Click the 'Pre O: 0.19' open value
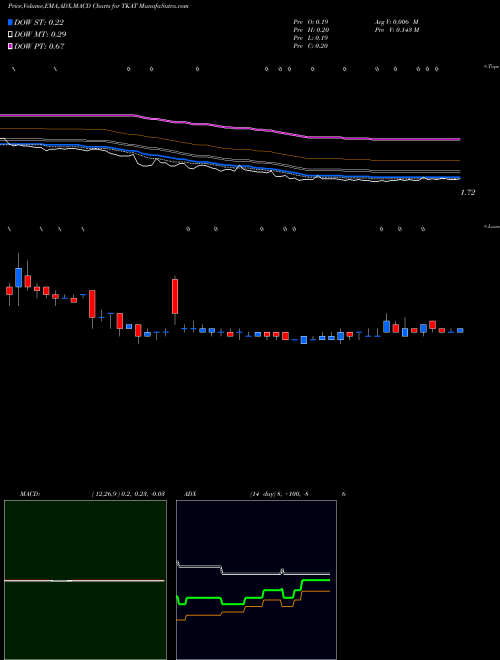500x660 pixels. coord(311,22)
